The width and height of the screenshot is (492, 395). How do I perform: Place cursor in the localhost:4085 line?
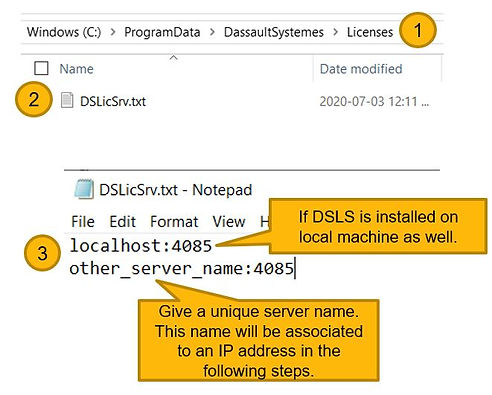(x=141, y=246)
